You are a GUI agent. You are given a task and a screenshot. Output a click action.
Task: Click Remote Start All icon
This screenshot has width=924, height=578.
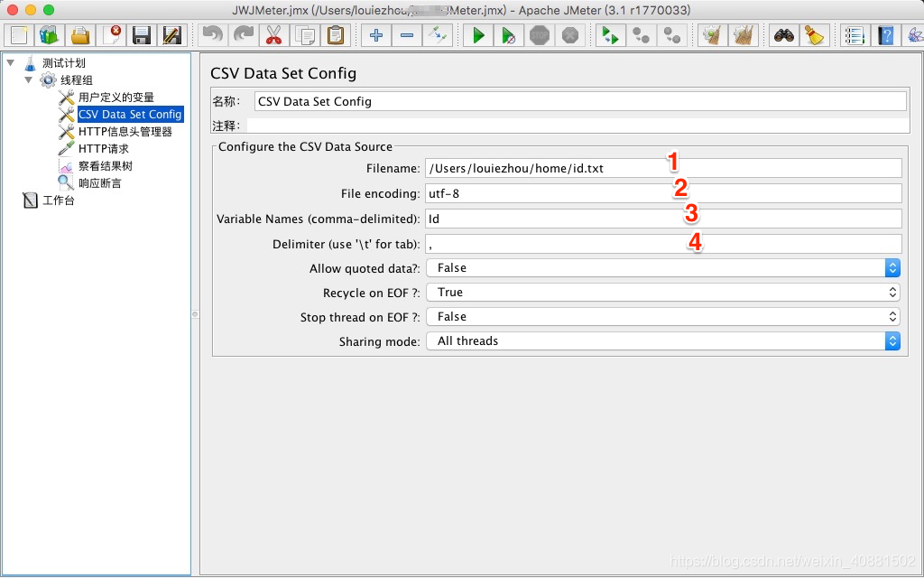point(611,35)
